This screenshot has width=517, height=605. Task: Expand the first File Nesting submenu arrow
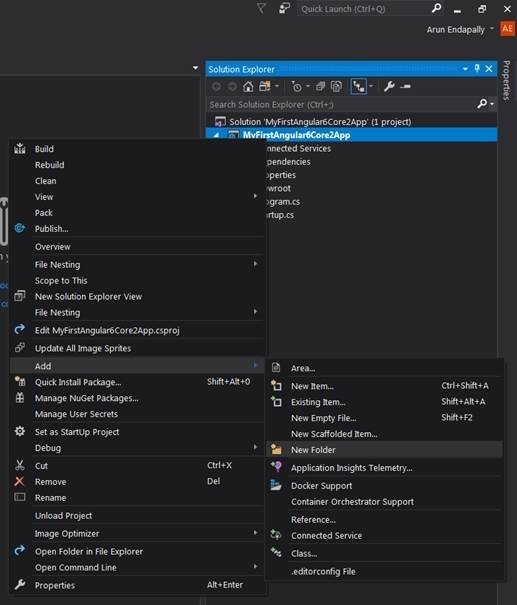pos(255,264)
